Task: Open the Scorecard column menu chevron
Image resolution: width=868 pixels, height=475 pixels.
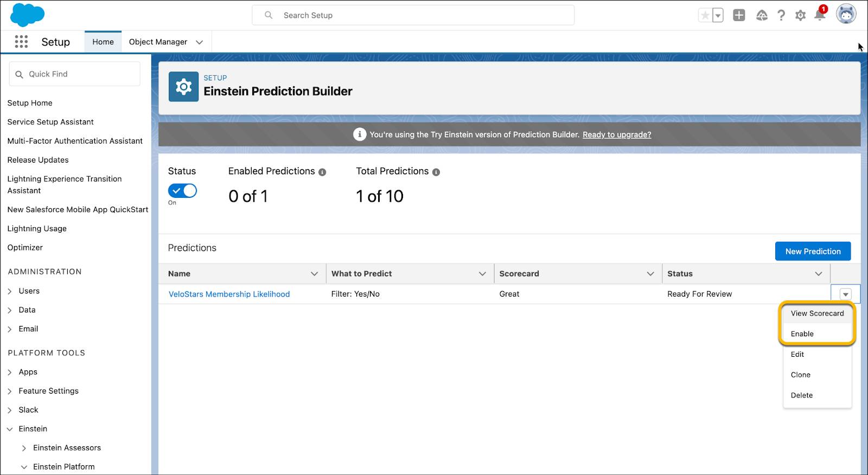Action: point(650,274)
